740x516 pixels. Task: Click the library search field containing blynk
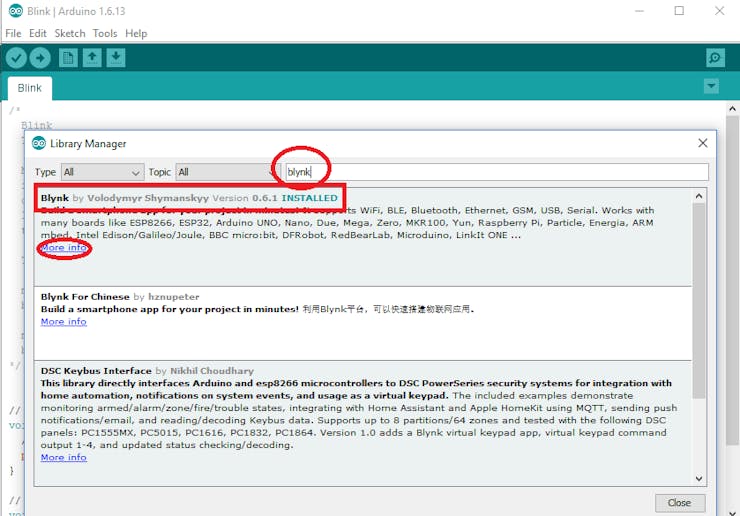pyautogui.click(x=496, y=172)
